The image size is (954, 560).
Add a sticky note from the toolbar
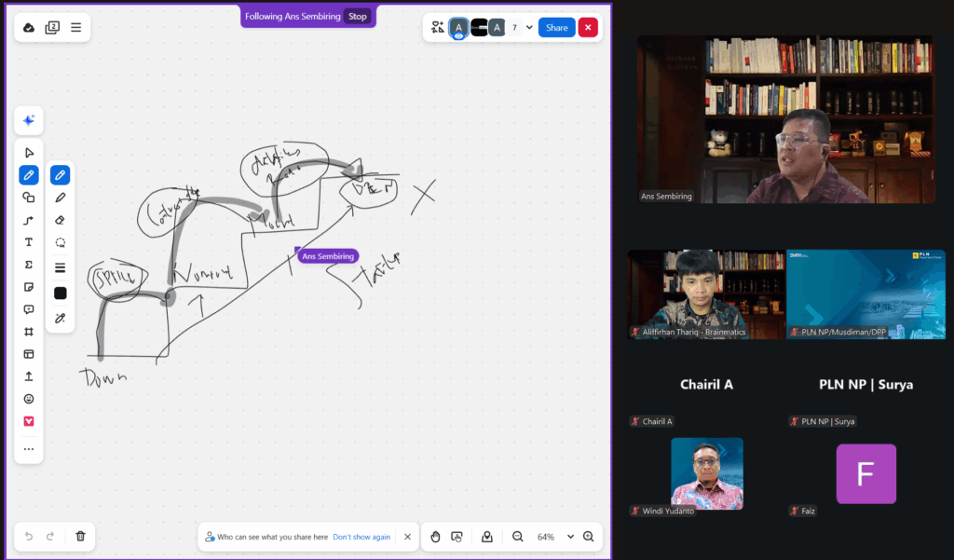(x=29, y=287)
